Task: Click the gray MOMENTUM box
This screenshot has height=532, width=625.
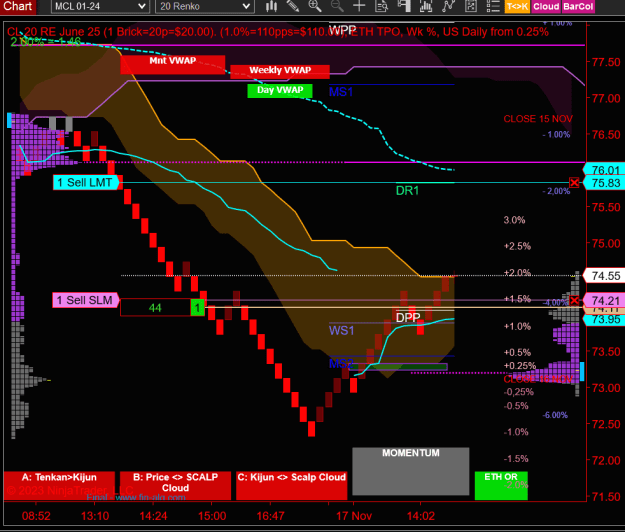Action: (411, 471)
